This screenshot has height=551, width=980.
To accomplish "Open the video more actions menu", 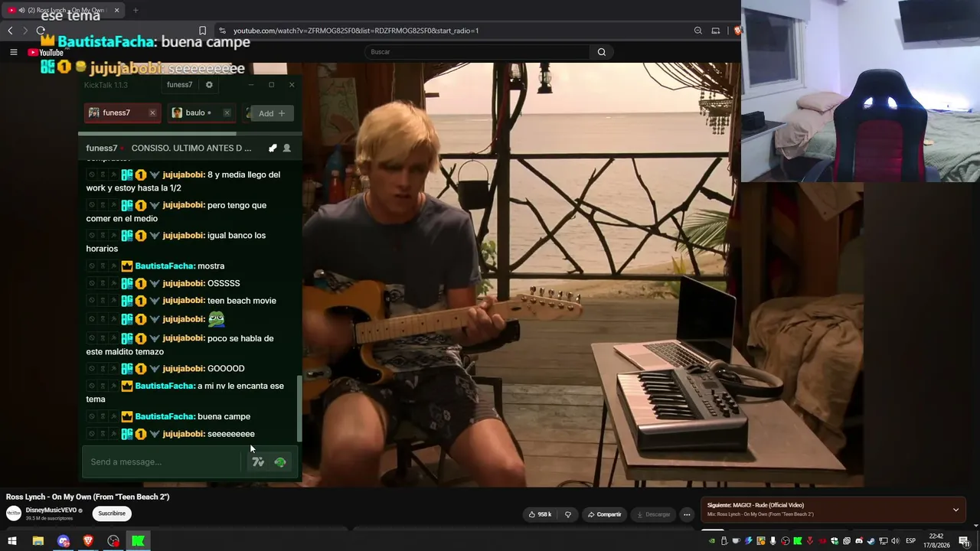I will tap(687, 514).
